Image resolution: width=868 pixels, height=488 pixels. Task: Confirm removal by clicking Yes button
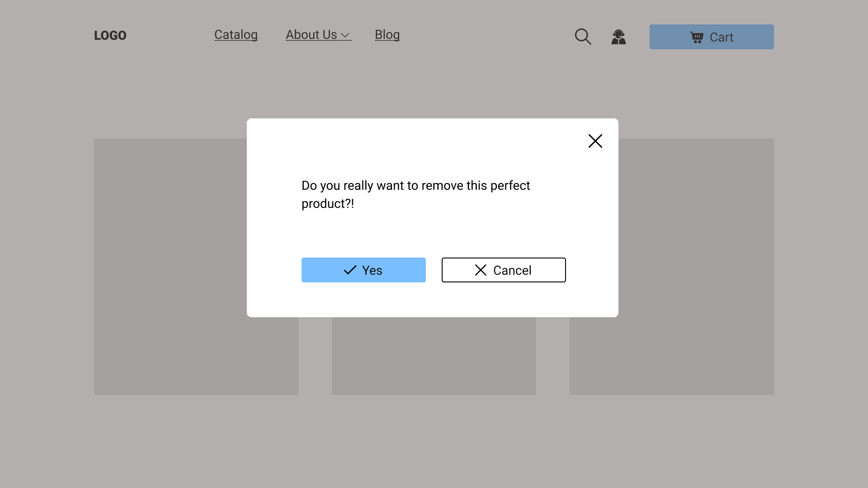click(x=363, y=270)
